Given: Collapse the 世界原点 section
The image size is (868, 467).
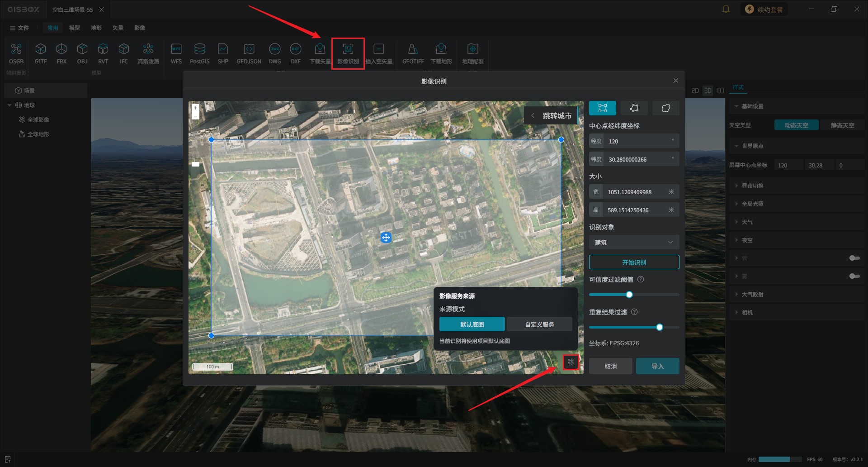Looking at the screenshot, I should point(736,146).
